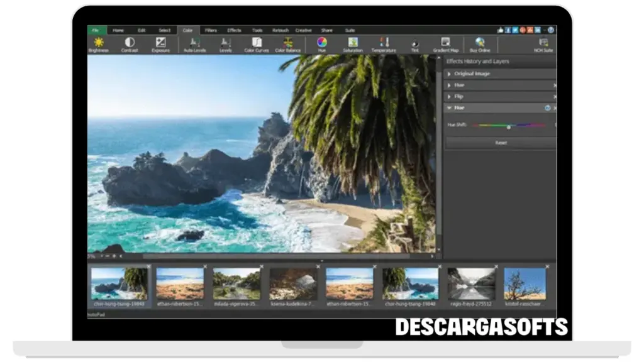Viewport: 644px width, 362px height.
Task: Select the Color Balance icon
Action: click(x=288, y=43)
